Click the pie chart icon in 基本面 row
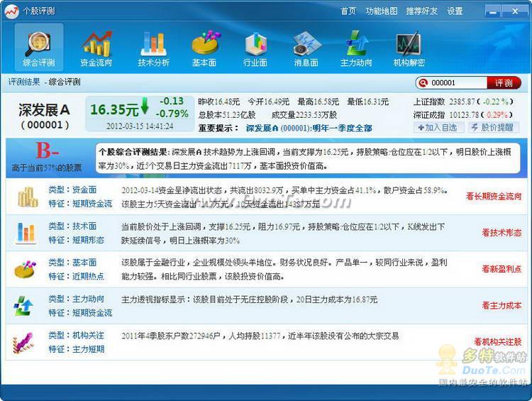 pos(26,270)
